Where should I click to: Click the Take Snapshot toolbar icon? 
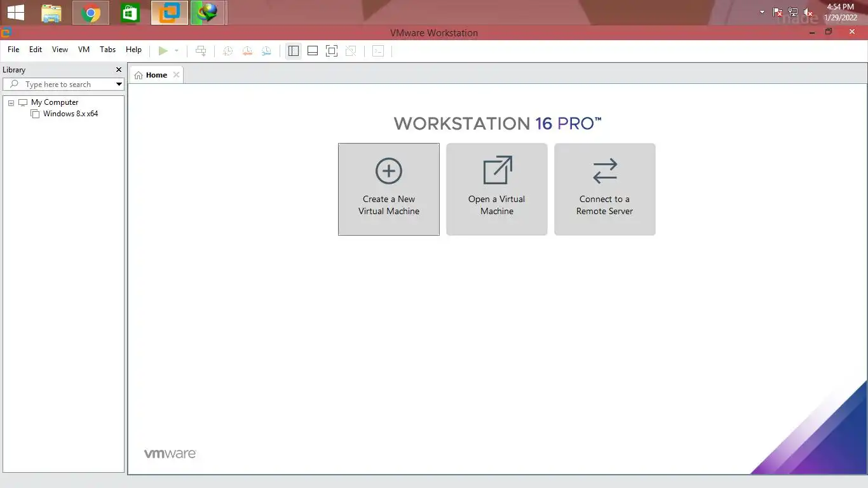click(x=227, y=51)
